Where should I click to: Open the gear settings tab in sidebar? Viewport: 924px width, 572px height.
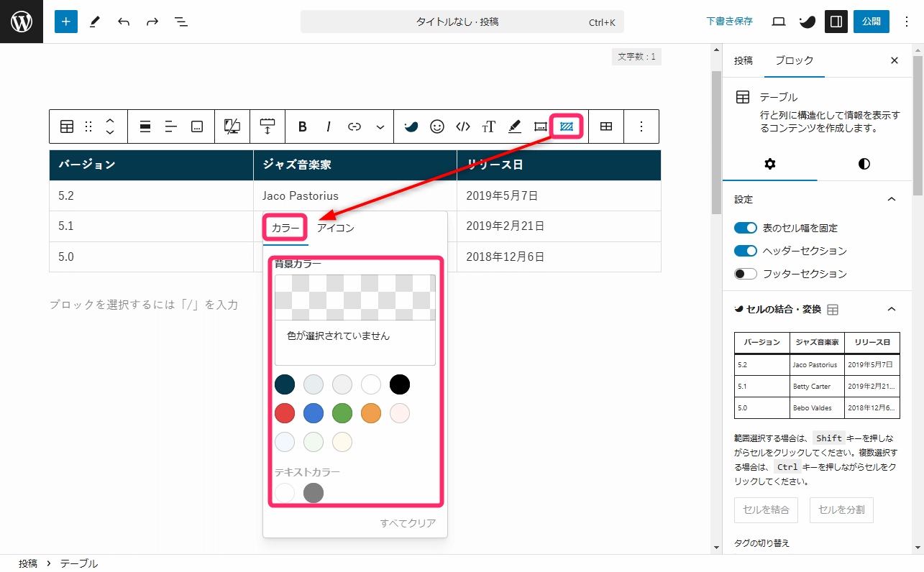(770, 164)
